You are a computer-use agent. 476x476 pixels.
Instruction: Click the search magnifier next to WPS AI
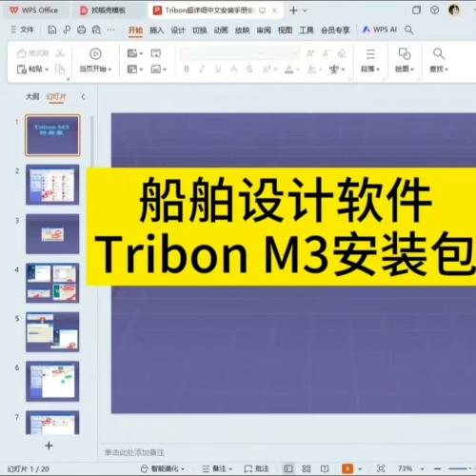(408, 30)
